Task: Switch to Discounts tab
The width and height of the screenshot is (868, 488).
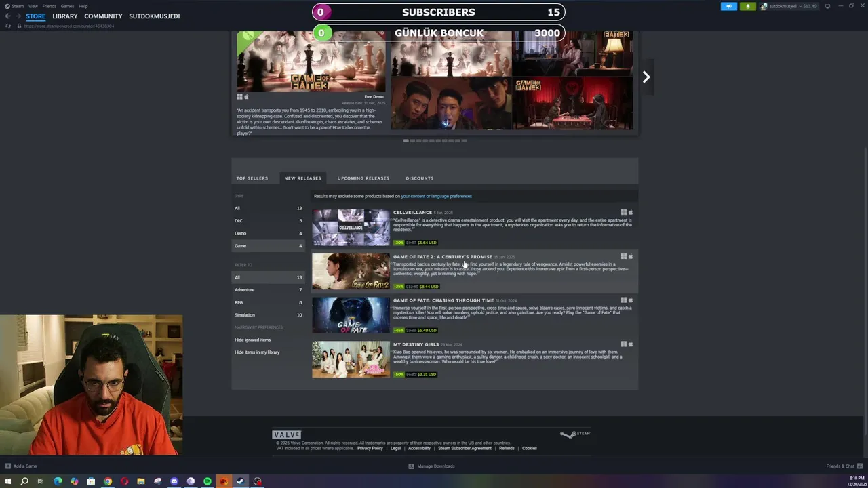Action: pos(420,178)
